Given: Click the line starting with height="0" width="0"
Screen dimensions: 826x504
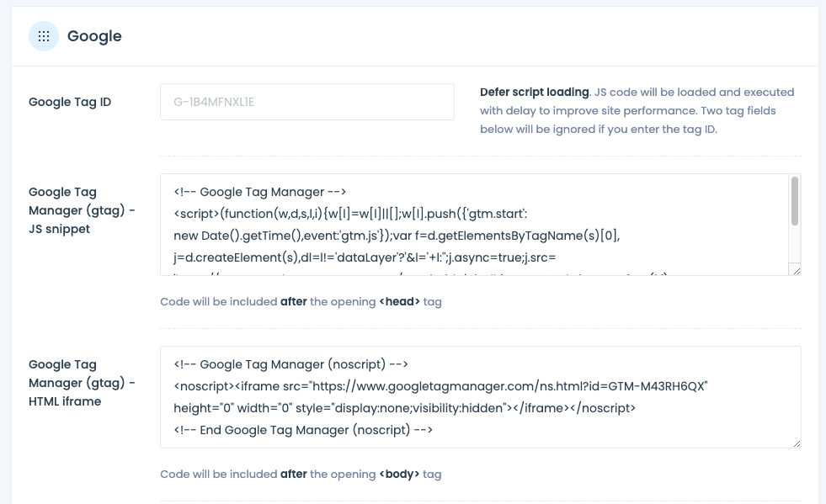Looking at the screenshot, I should [404, 408].
